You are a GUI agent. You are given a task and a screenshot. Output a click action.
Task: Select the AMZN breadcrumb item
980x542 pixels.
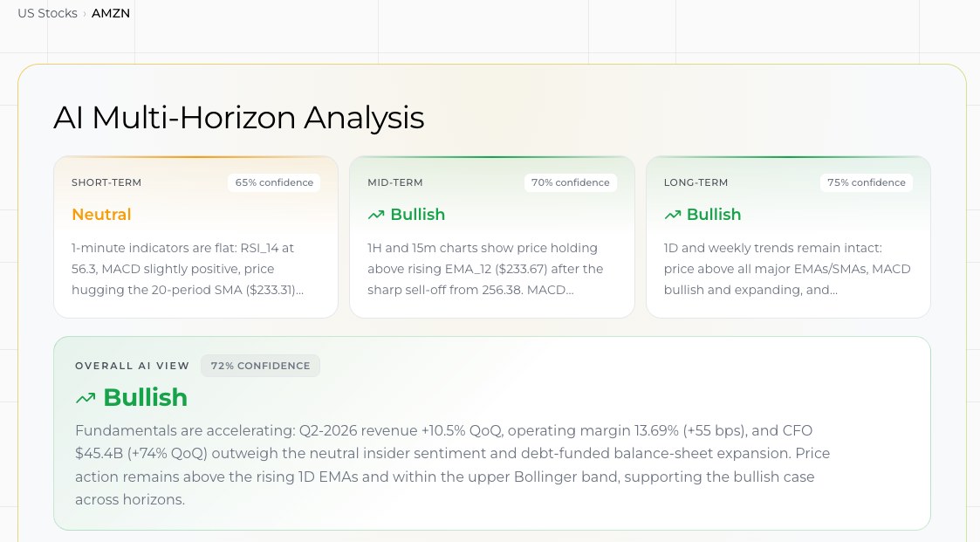[111, 13]
